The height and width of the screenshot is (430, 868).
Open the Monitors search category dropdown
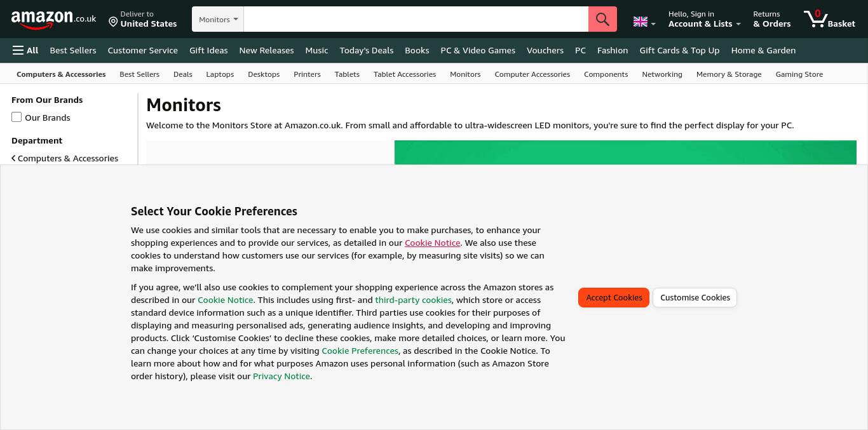[218, 19]
